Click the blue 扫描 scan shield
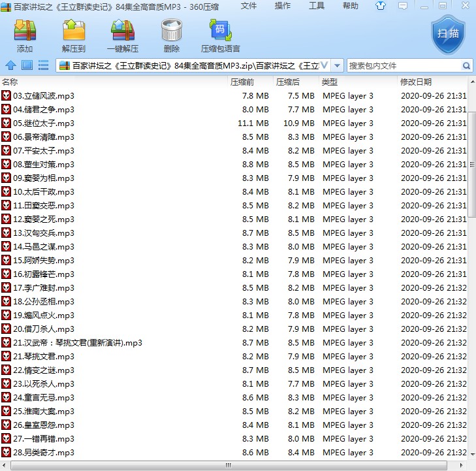Screen dimensions: 476x471 449,34
